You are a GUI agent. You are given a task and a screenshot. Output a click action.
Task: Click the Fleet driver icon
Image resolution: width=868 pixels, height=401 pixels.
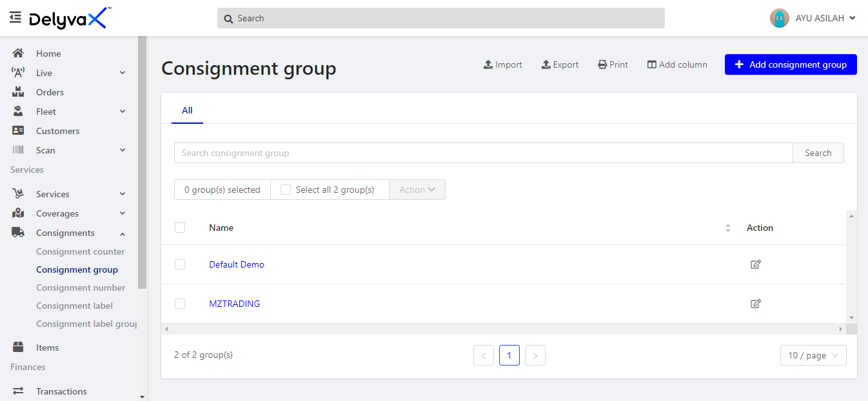18,112
